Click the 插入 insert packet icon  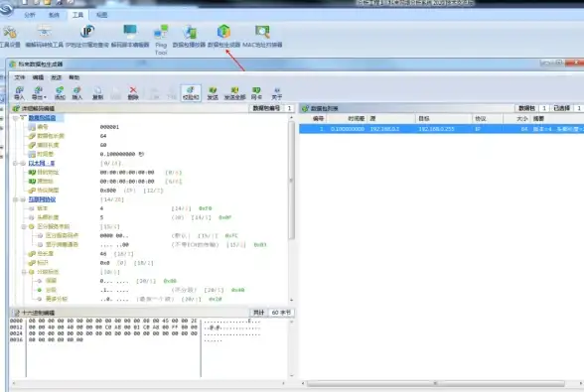(77, 93)
